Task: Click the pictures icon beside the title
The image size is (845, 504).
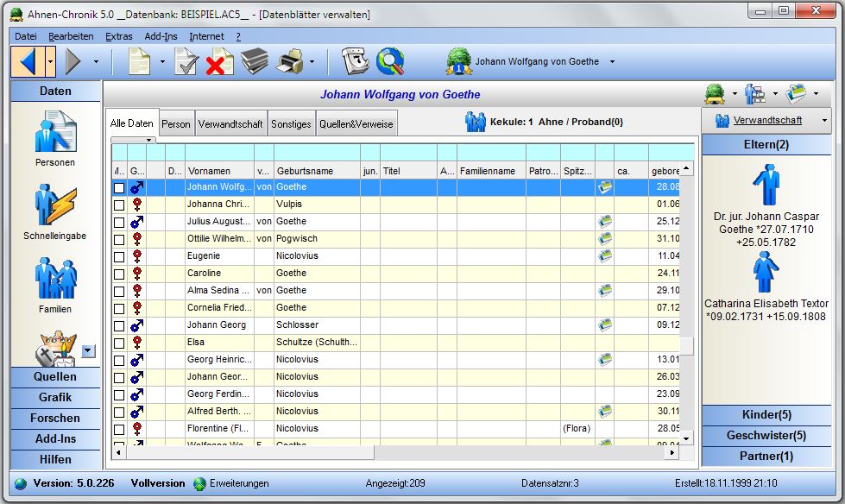Action: 796,94
